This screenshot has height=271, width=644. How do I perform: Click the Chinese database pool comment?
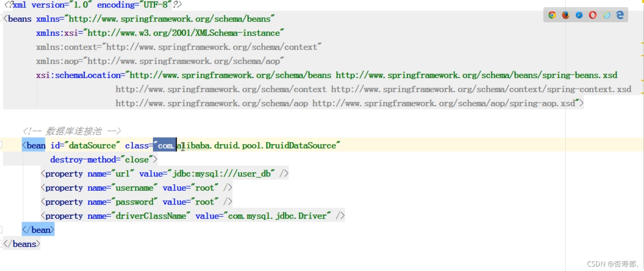72,131
